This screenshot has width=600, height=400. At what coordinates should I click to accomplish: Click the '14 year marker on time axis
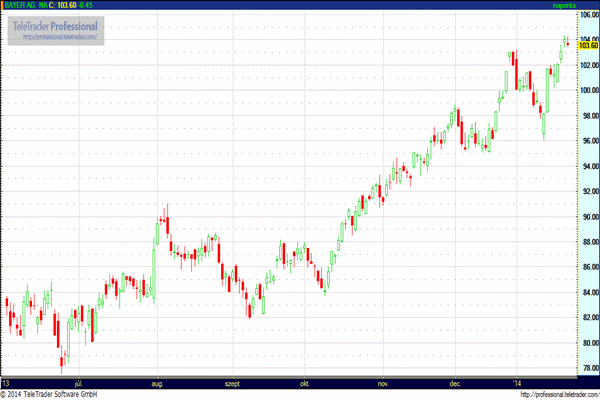click(x=517, y=384)
